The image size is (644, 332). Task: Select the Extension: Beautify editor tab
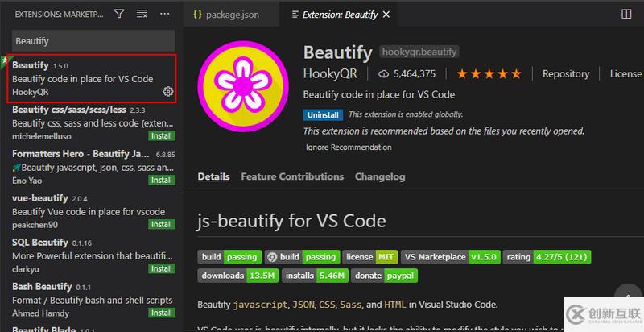[340, 15]
